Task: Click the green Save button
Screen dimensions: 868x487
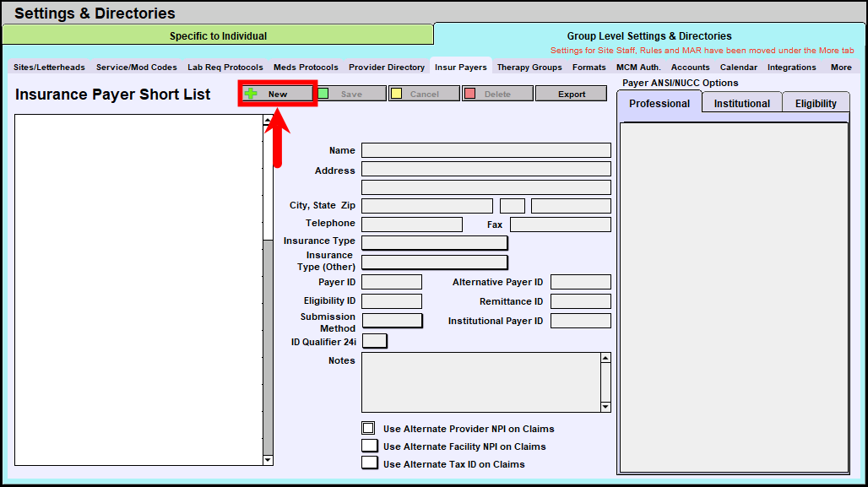Action: (351, 94)
